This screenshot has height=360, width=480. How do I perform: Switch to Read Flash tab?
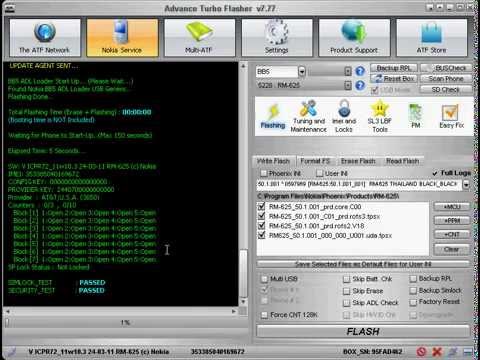[x=403, y=161]
